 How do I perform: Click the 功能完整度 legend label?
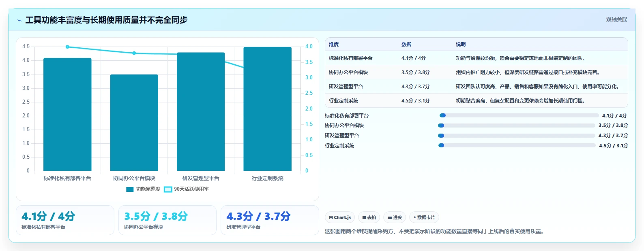click(x=148, y=189)
